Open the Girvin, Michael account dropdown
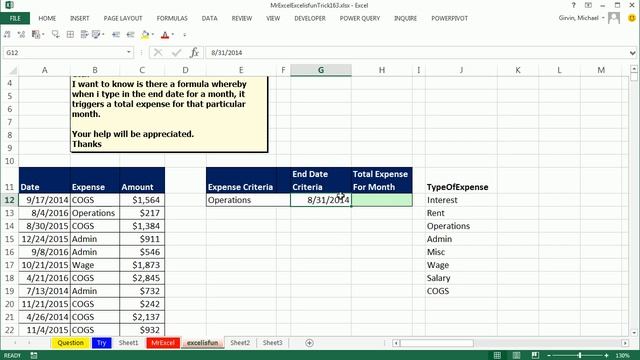Viewport: 640px width, 360px height. (x=603, y=18)
